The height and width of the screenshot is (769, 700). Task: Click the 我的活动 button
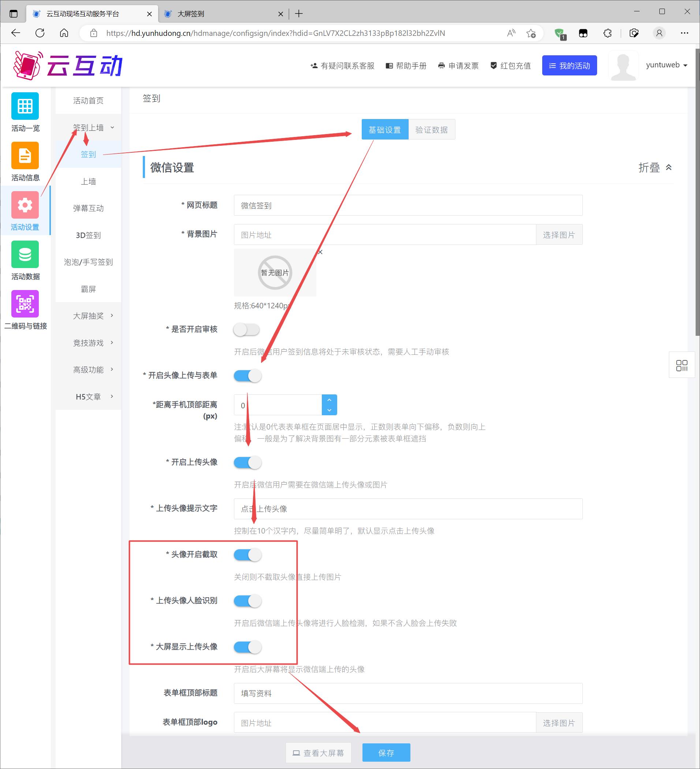569,66
